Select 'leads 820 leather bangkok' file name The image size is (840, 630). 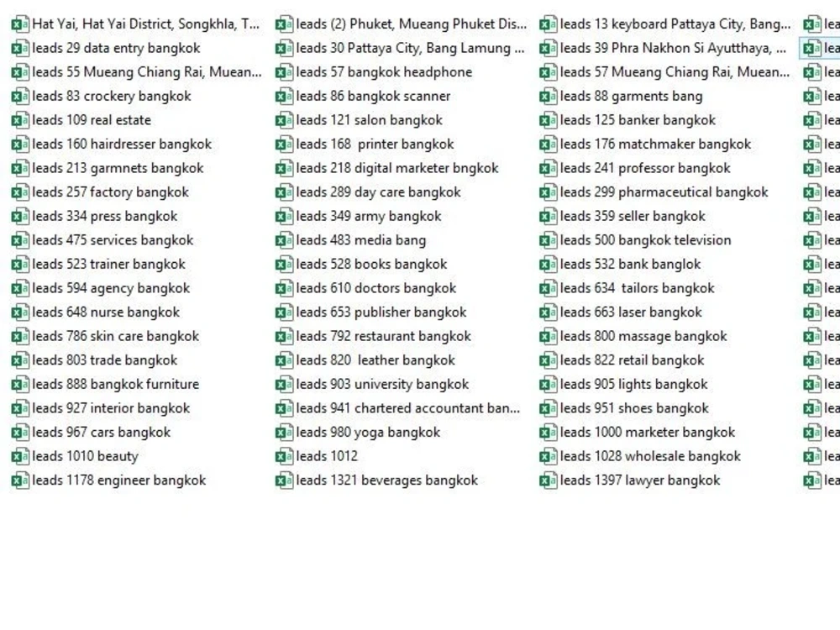375,360
